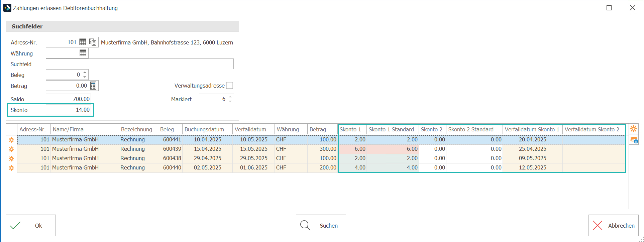
Task: Sort table by Adress-Nr. column header
Action: point(34,129)
